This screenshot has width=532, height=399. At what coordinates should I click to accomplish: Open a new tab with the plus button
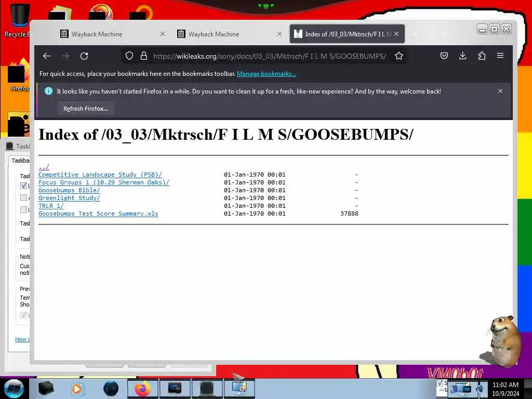click(x=416, y=34)
